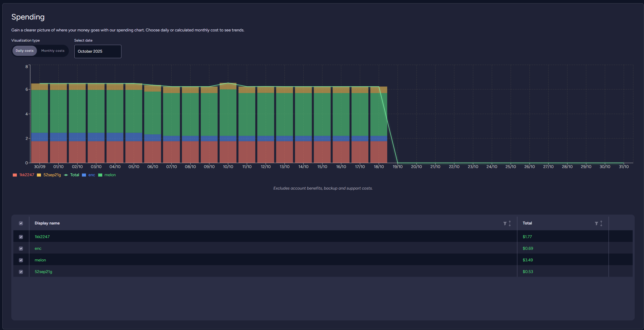Click the sort icon on Display name column
The width and height of the screenshot is (644, 330).
[509, 223]
